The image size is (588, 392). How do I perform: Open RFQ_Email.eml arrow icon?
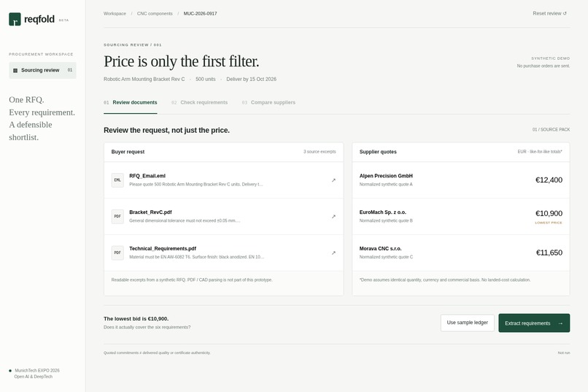point(333,180)
